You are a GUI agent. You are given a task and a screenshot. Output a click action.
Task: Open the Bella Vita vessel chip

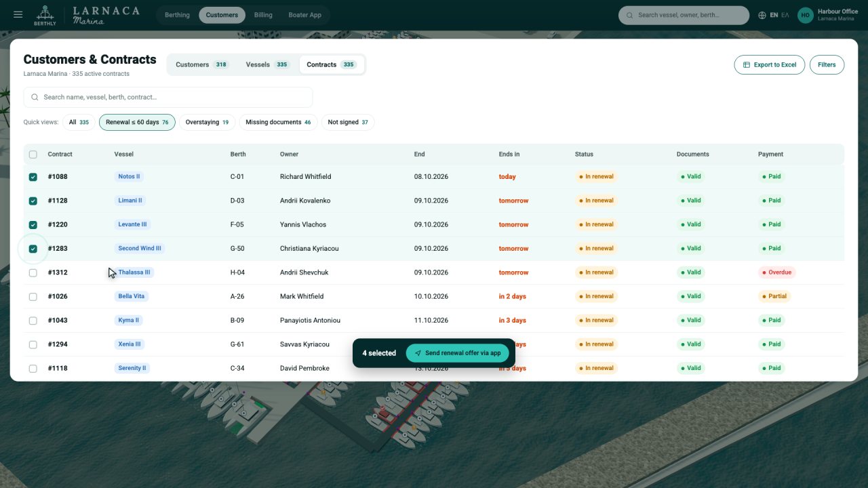tap(132, 296)
